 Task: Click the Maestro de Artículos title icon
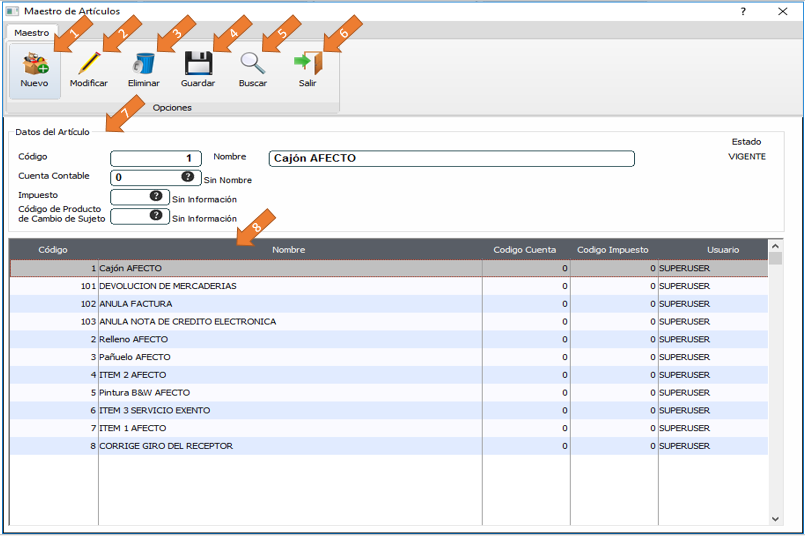click(12, 11)
